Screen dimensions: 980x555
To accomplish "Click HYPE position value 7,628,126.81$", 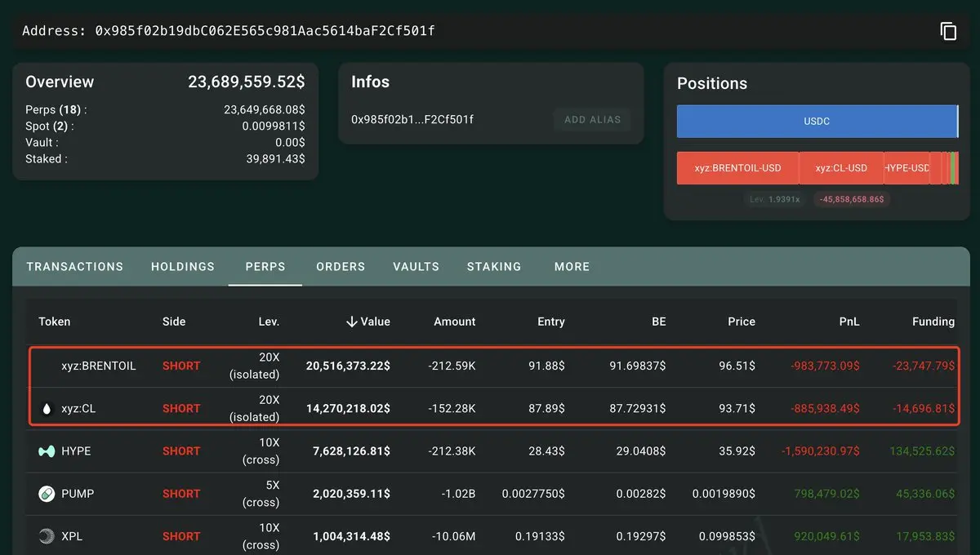I will 351,451.
